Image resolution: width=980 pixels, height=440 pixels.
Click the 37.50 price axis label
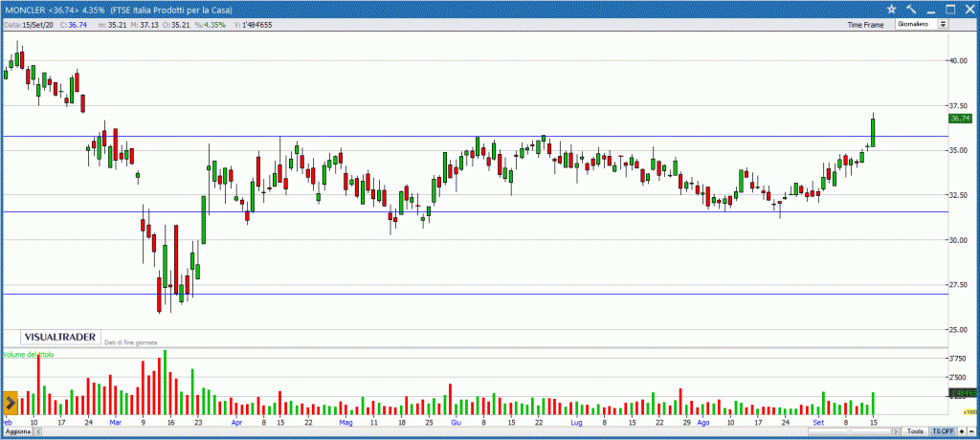[x=959, y=105]
